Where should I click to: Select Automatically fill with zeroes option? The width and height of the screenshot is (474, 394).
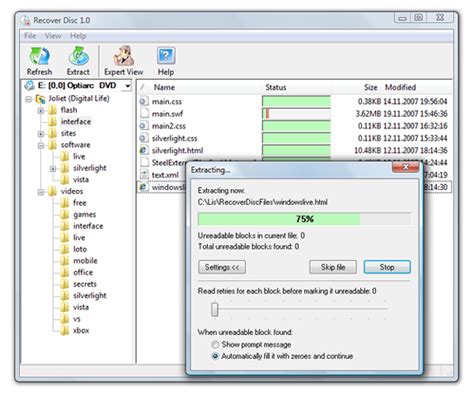[x=215, y=356]
